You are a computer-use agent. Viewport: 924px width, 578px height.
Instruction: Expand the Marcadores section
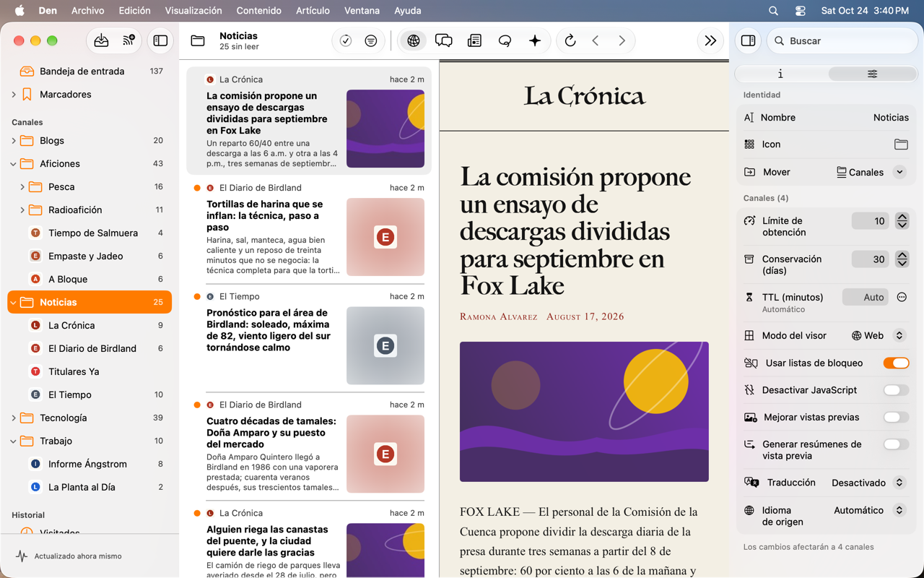point(14,95)
